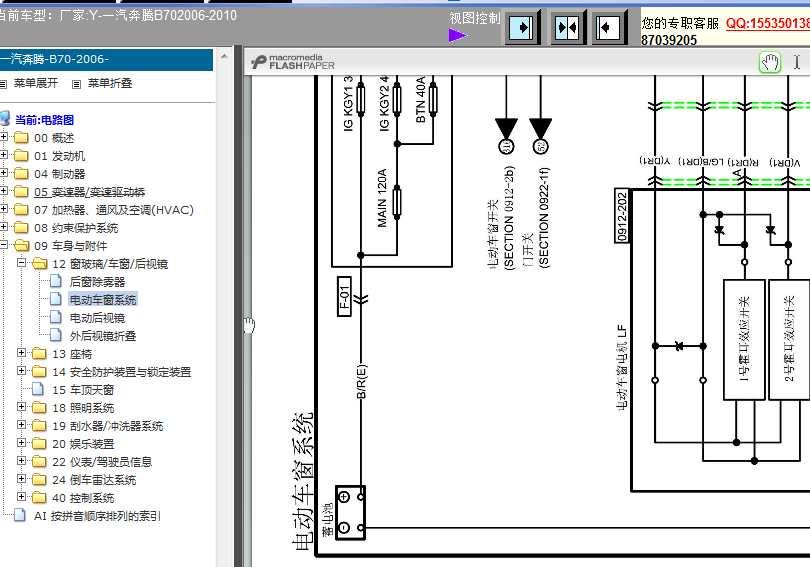Click the 18 照明系统 folder icon
Image resolution: width=810 pixels, height=567 pixels.
pos(39,408)
